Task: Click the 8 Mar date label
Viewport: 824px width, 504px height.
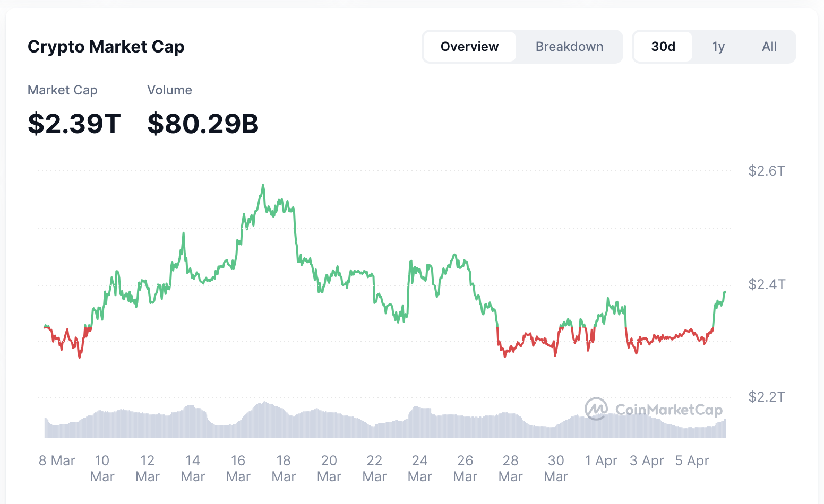Action: tap(56, 460)
